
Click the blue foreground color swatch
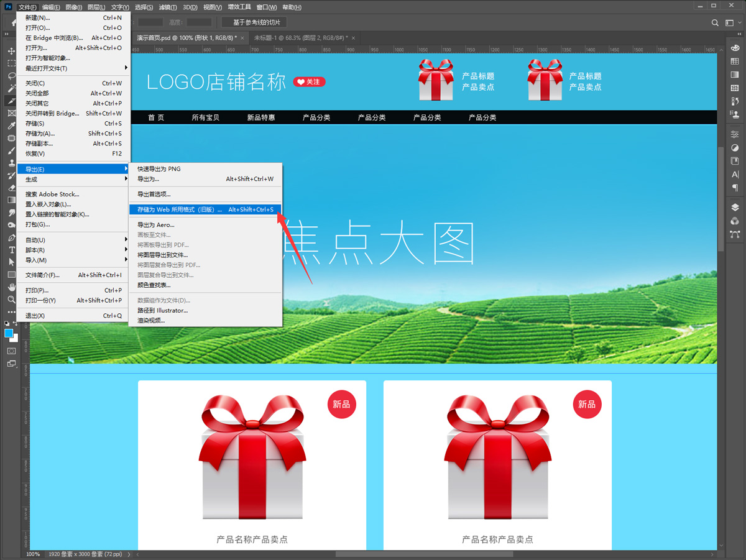click(x=9, y=334)
